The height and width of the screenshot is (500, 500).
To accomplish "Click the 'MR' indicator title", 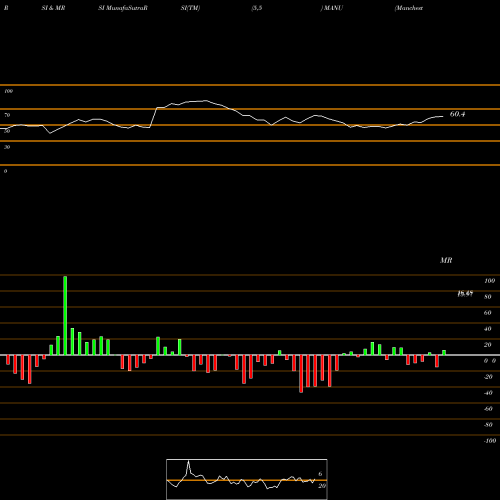I will (x=446, y=260).
